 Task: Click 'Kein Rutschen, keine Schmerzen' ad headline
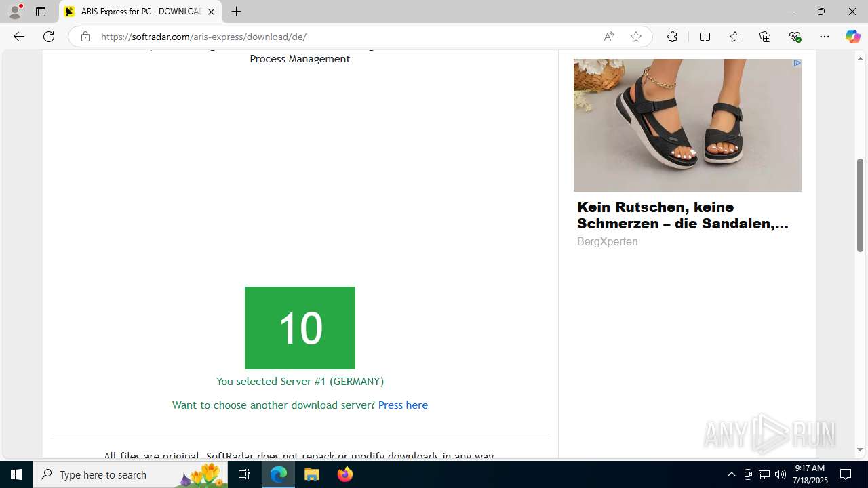pyautogui.click(x=682, y=216)
